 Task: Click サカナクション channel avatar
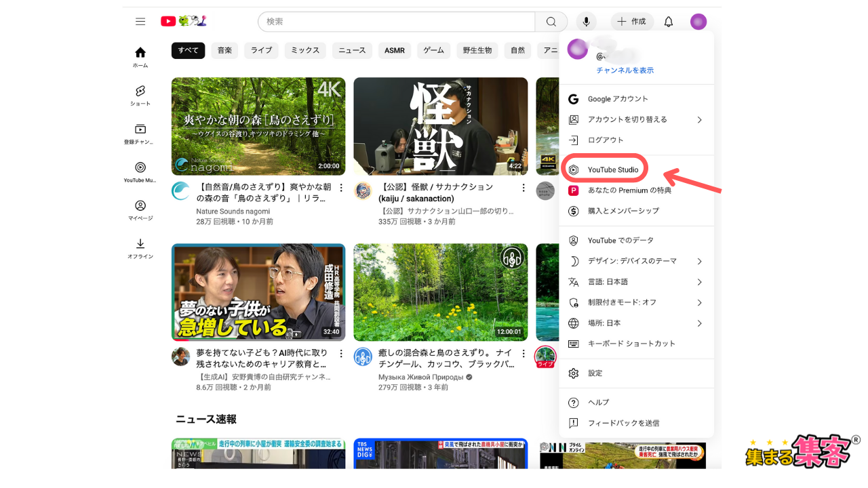click(363, 190)
